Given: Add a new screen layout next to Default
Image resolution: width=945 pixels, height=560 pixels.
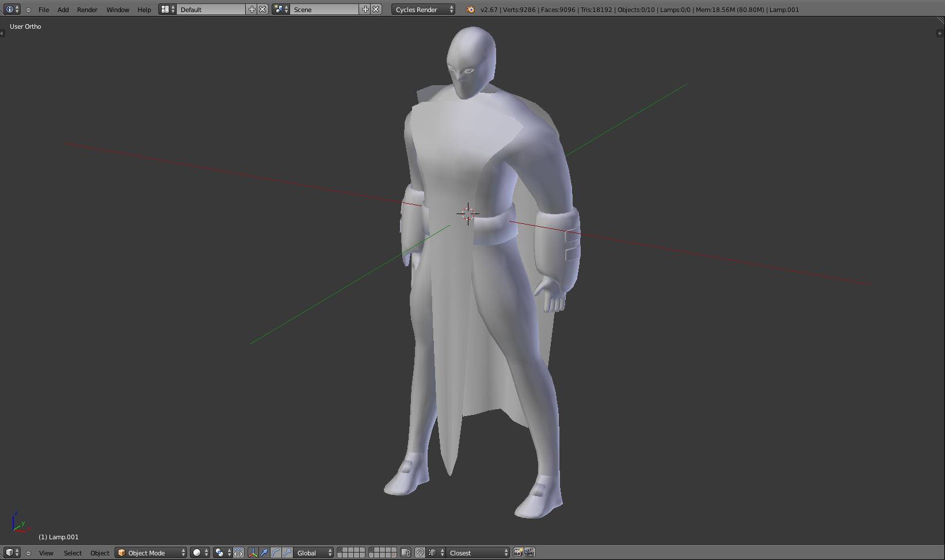Looking at the screenshot, I should point(252,9).
